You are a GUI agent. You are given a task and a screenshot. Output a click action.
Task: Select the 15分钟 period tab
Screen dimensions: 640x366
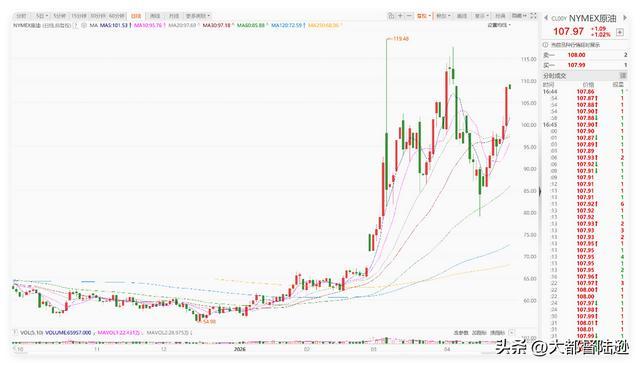pos(79,16)
